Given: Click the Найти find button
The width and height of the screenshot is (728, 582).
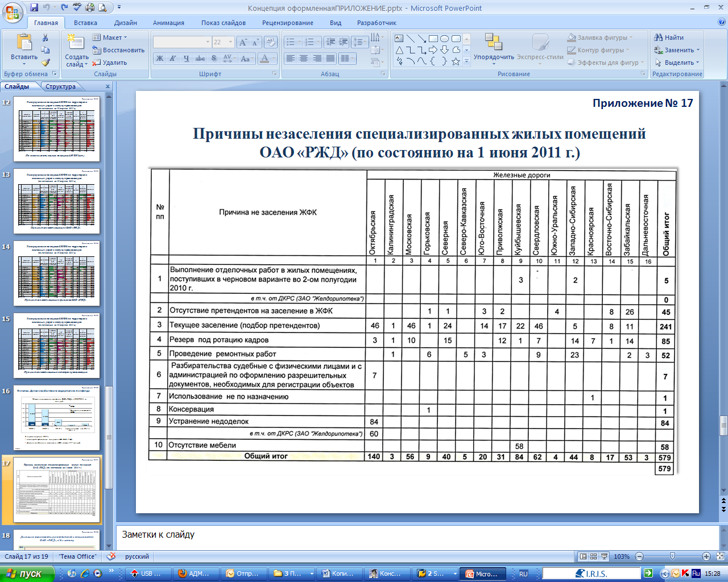Looking at the screenshot, I should click(x=669, y=38).
